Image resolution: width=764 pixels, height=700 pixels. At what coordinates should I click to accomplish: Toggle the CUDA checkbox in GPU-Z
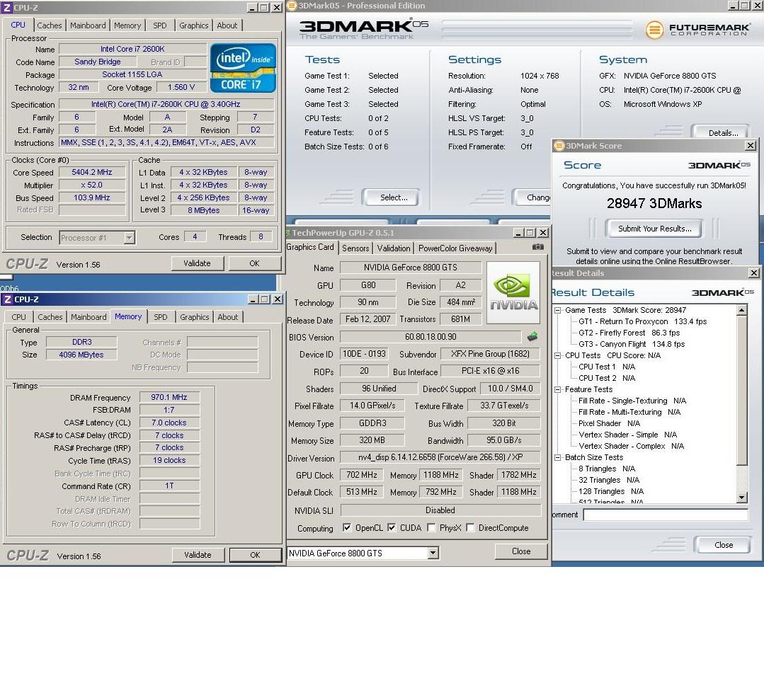[x=392, y=527]
